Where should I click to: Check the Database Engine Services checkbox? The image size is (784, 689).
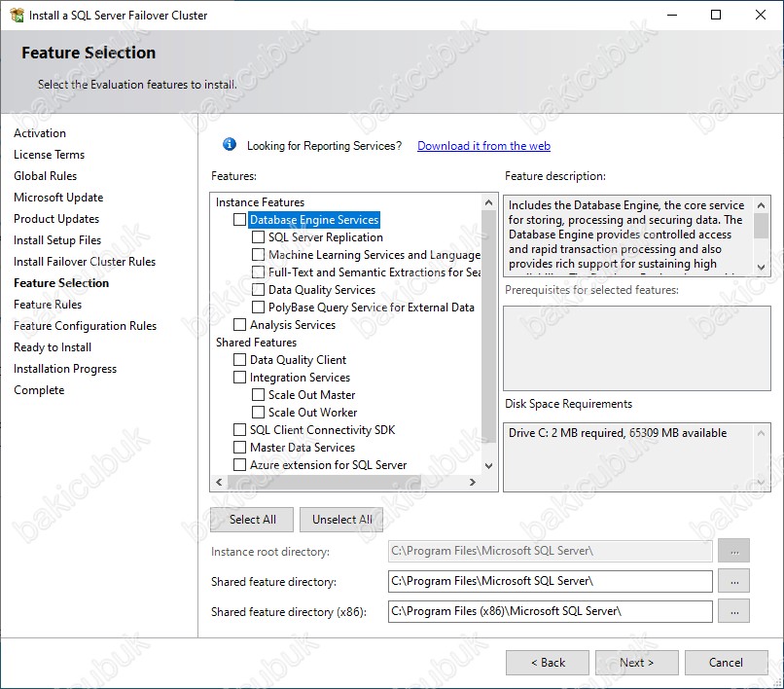point(240,220)
